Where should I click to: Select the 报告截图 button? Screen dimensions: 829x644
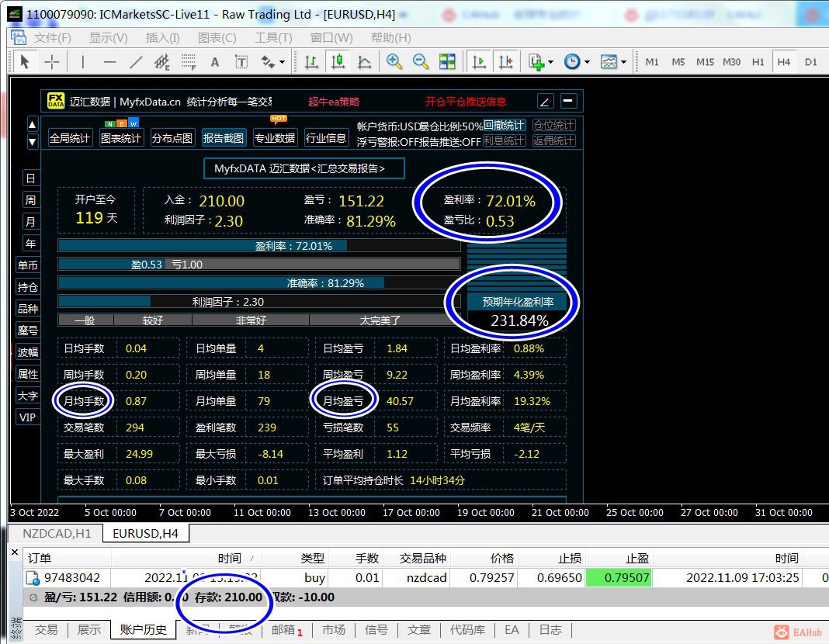point(224,138)
